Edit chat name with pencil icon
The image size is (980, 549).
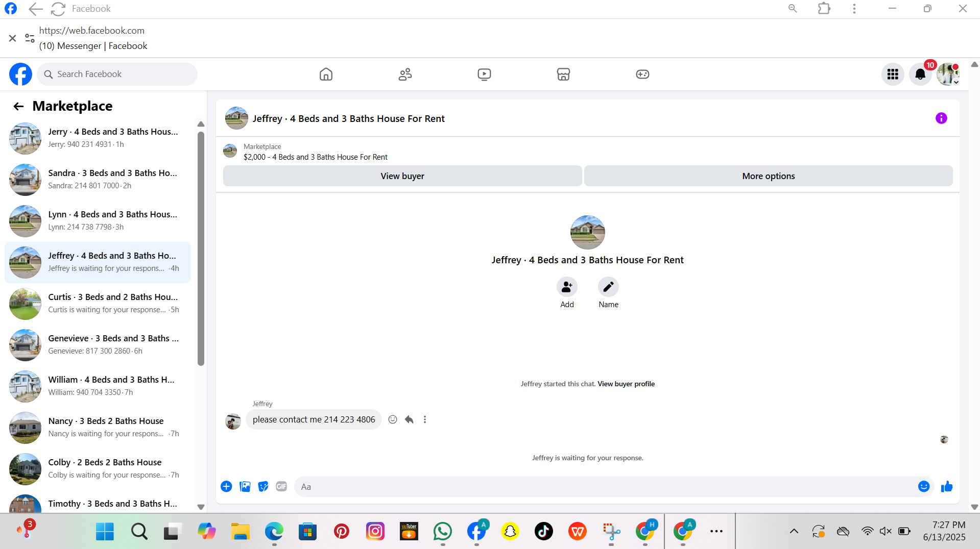pyautogui.click(x=608, y=287)
